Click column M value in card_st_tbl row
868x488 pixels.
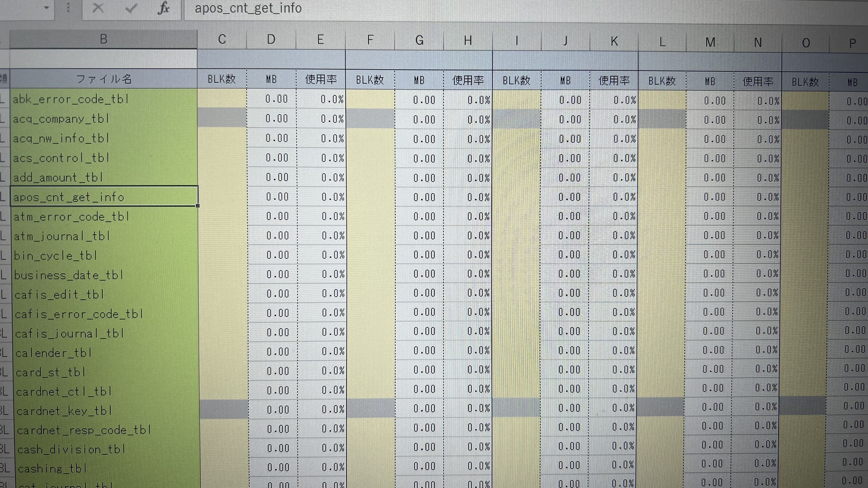[x=709, y=369]
